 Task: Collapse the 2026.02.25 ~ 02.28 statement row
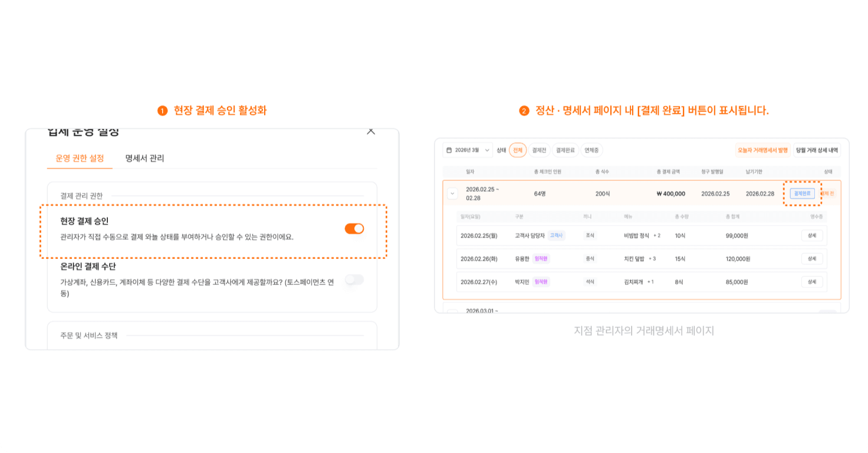(x=452, y=193)
